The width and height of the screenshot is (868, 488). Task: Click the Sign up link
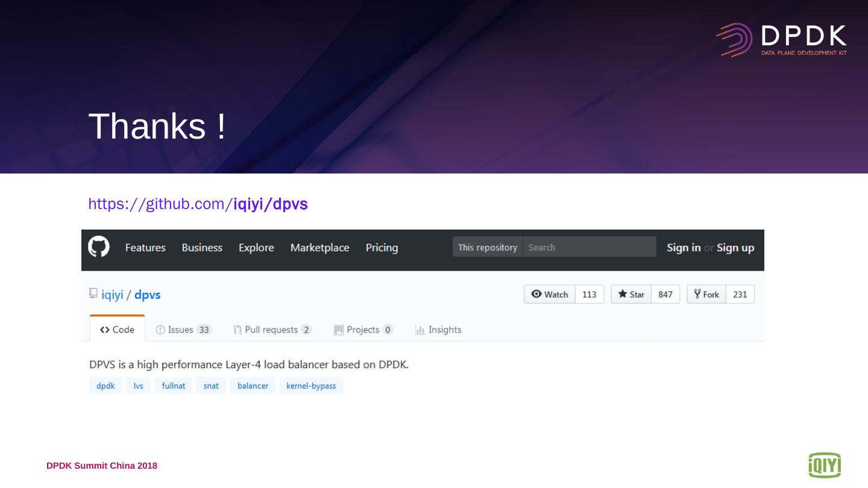coord(735,248)
